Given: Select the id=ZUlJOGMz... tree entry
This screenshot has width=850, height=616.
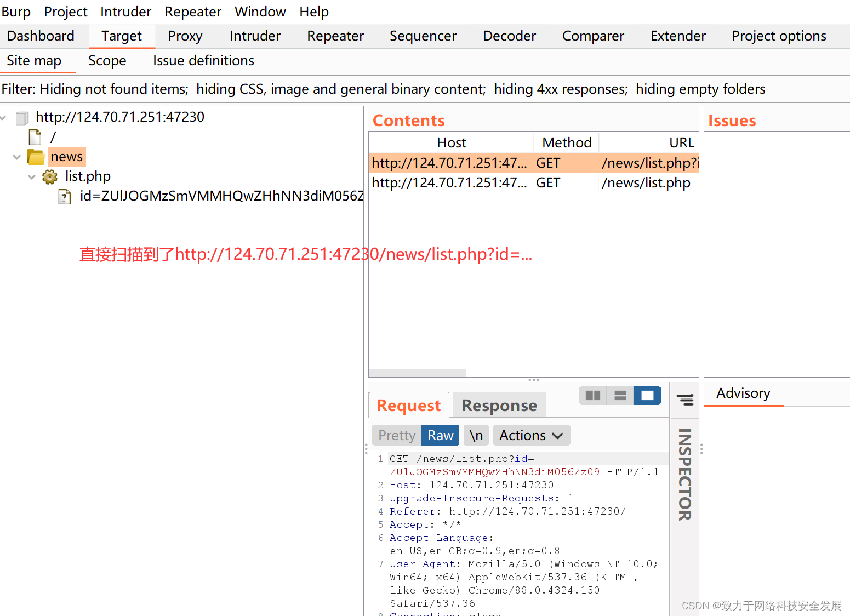Looking at the screenshot, I should 221,196.
